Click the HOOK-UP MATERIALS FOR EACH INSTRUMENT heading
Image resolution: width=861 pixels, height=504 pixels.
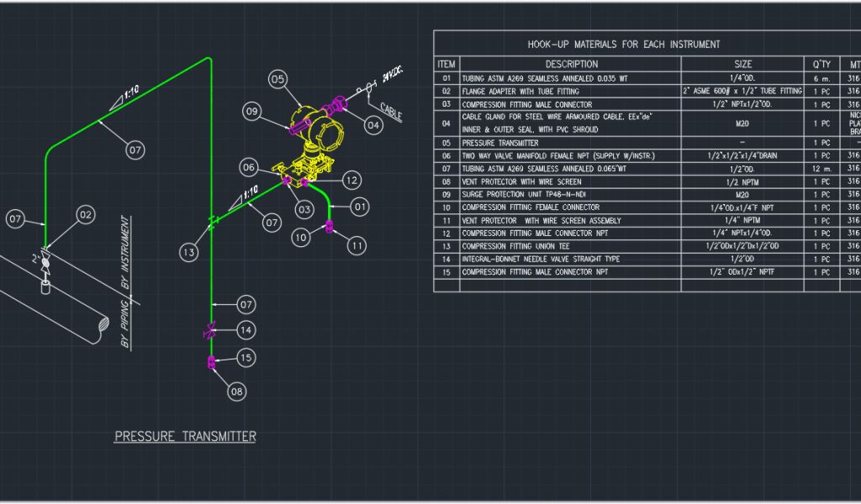click(x=623, y=45)
